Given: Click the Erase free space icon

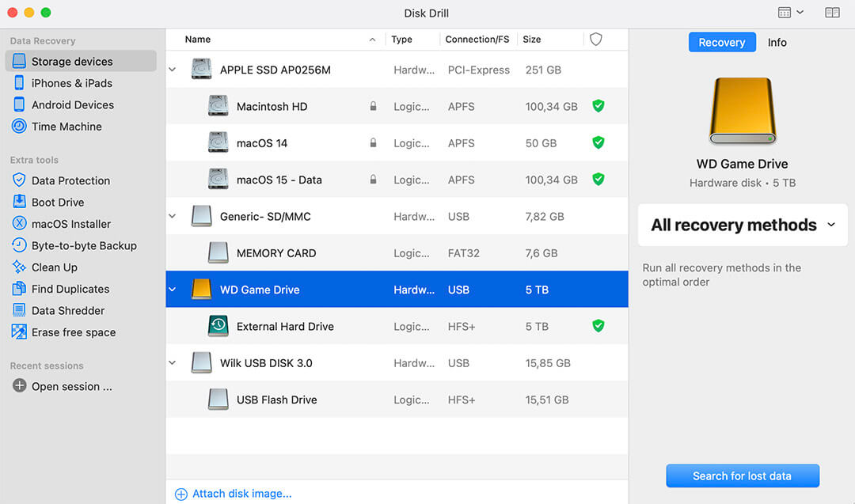Looking at the screenshot, I should coord(19,332).
